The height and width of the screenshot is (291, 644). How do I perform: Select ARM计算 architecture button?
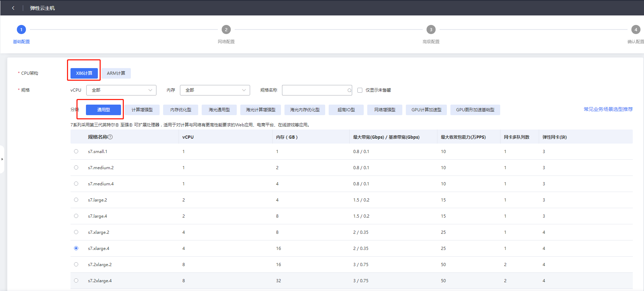[x=116, y=73]
